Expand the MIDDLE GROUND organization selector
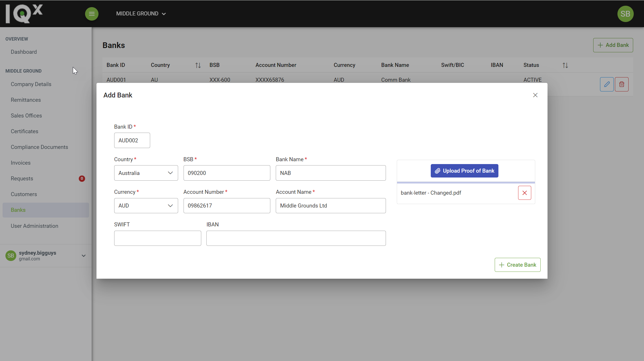 coord(141,13)
